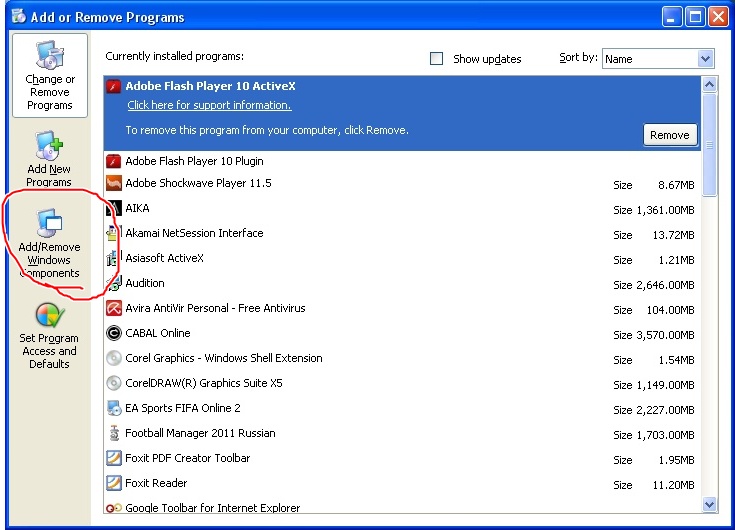Viewport: 735px width, 530px height.
Task: Open Click here for support information link
Action: point(209,105)
